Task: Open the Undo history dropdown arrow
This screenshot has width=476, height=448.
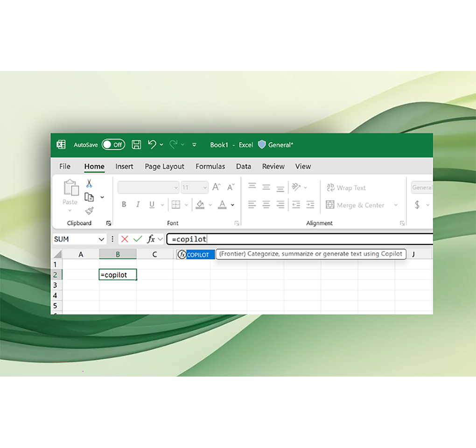Action: [x=161, y=145]
